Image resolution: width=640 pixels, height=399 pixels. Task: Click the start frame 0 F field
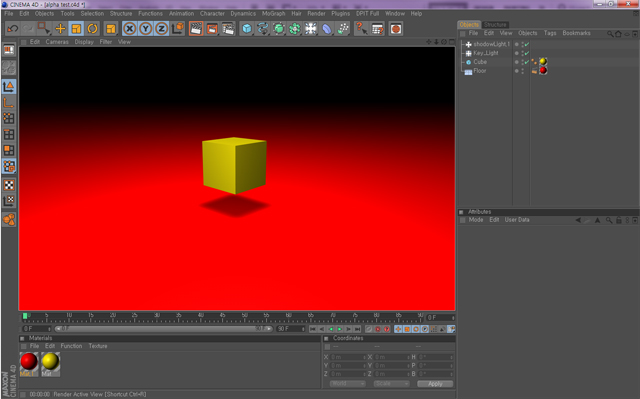[36, 329]
